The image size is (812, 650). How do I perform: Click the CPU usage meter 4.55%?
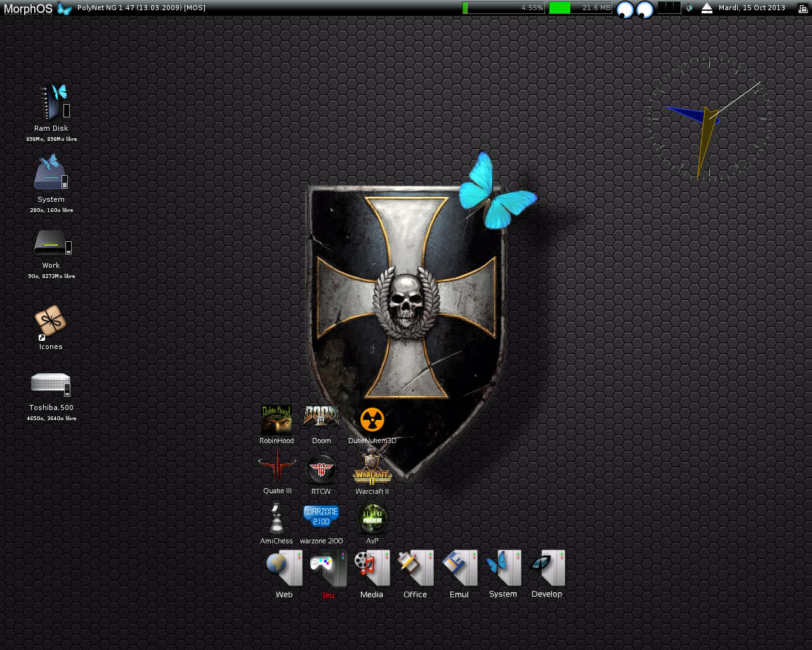(x=503, y=8)
